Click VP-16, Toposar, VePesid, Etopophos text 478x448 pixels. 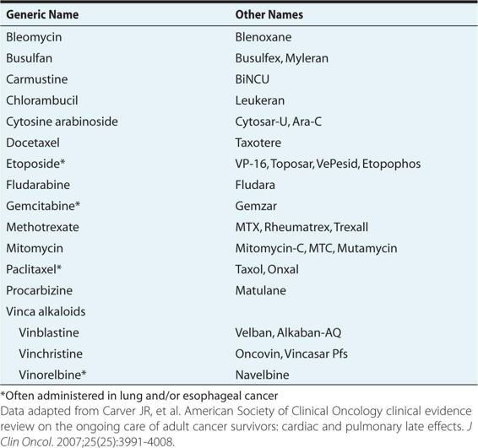tap(328, 164)
